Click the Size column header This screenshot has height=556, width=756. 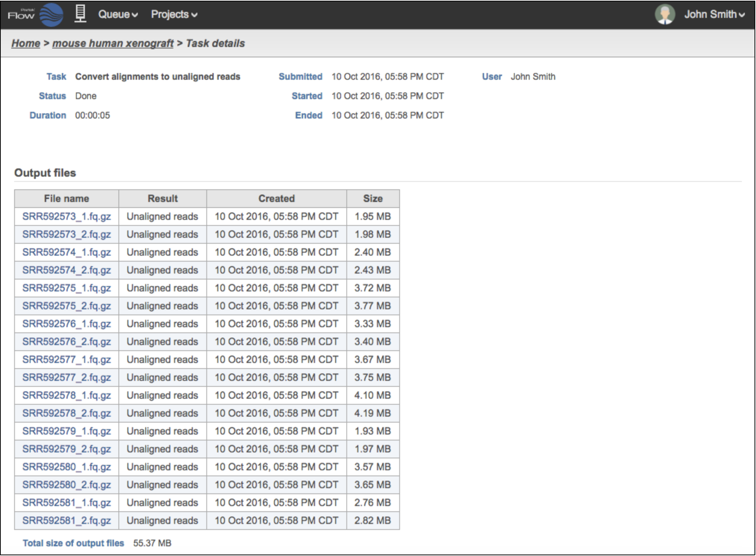point(373,199)
